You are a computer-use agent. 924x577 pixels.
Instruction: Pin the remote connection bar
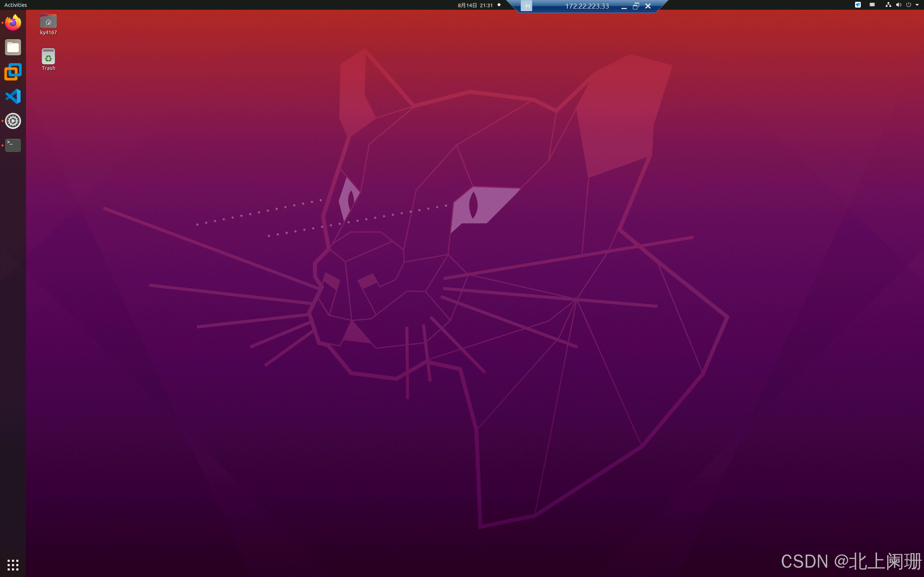coord(526,6)
